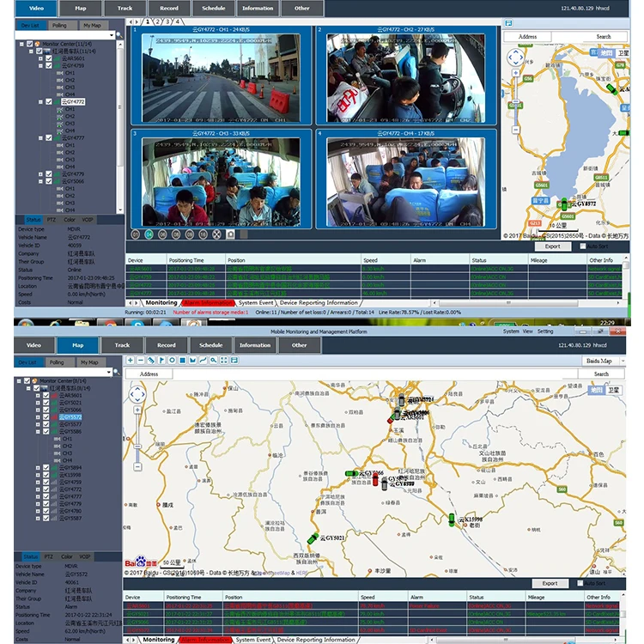Select the flag marker tool in the lower window's map toolbar
644x644 pixels.
161,360
